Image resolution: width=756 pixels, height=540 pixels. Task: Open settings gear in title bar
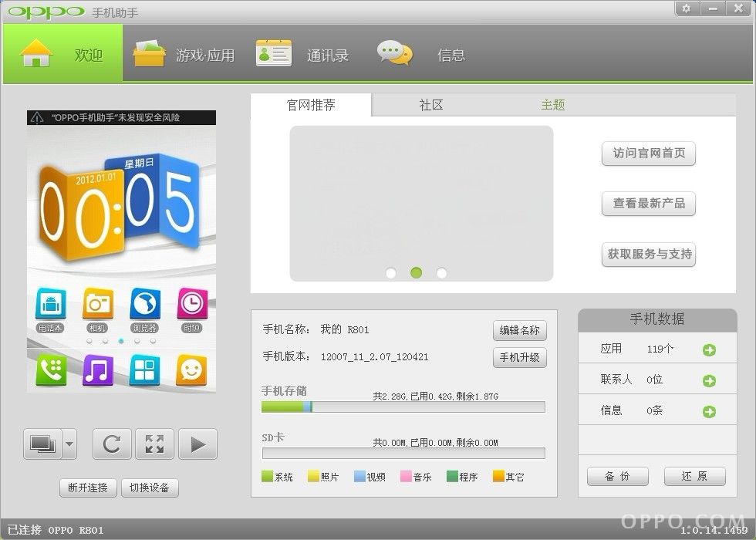(687, 8)
